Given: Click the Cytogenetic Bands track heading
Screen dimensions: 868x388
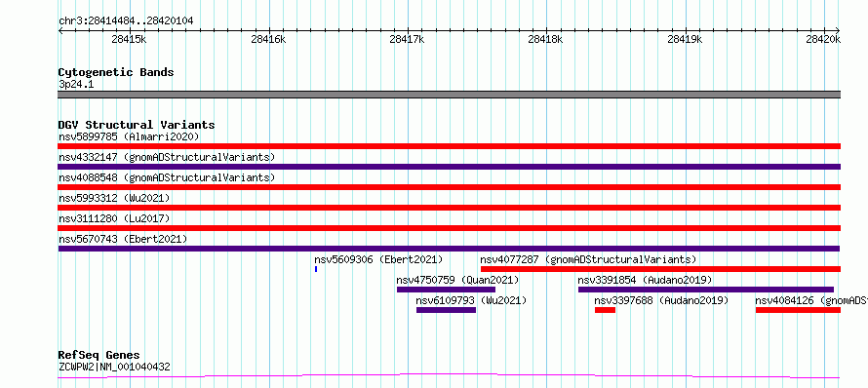Looking at the screenshot, I should [x=116, y=72].
